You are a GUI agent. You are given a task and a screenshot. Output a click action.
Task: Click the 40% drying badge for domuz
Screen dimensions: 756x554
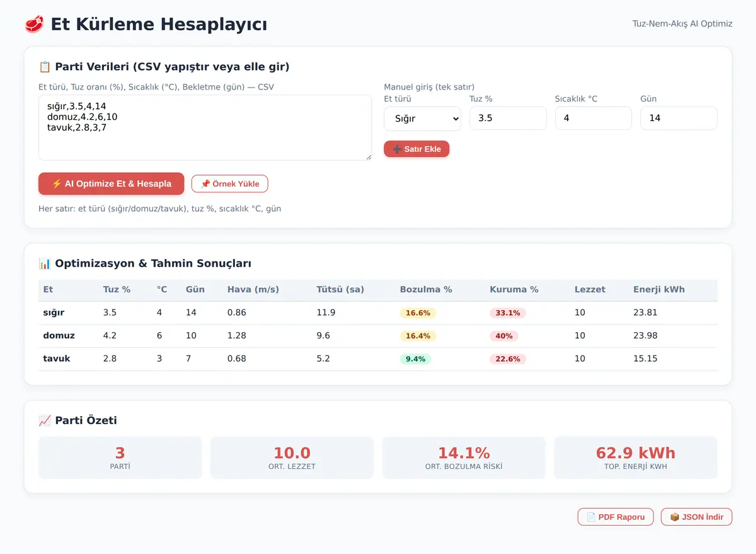tap(504, 336)
